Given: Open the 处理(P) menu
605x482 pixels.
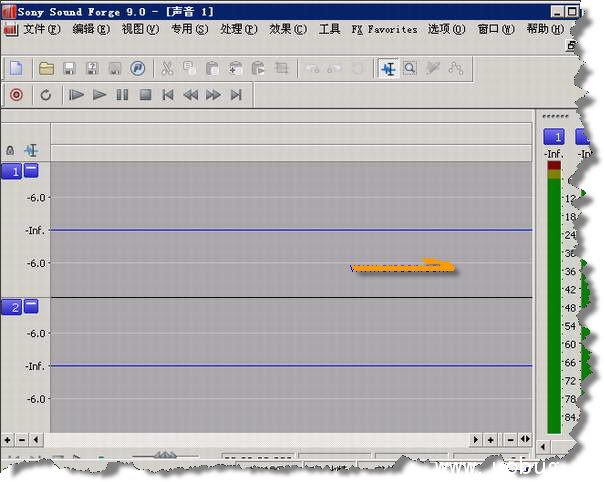Looking at the screenshot, I should pos(238,29).
